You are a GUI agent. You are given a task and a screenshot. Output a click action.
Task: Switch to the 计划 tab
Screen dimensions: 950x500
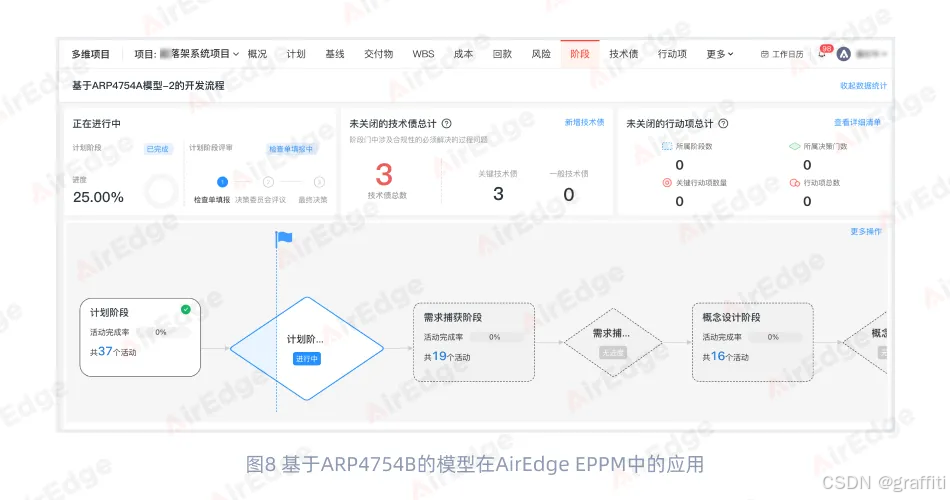(x=296, y=54)
